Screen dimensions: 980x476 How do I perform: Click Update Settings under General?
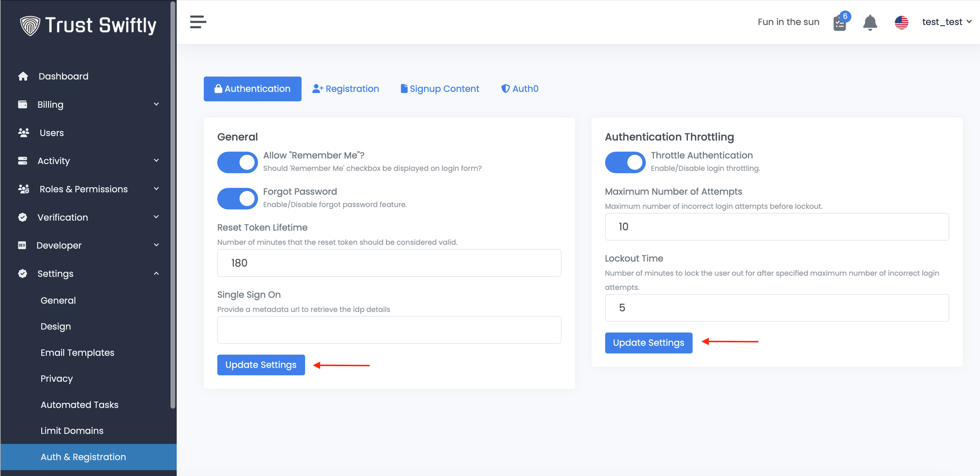[261, 365]
